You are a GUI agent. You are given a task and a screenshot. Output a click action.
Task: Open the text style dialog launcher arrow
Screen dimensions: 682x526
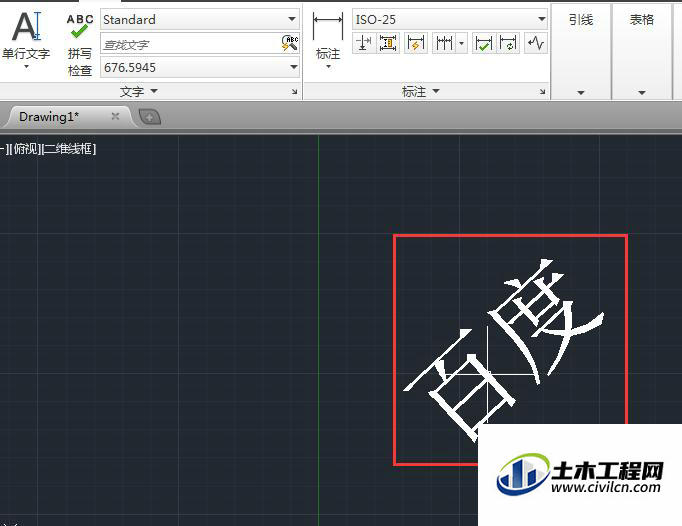coord(294,91)
